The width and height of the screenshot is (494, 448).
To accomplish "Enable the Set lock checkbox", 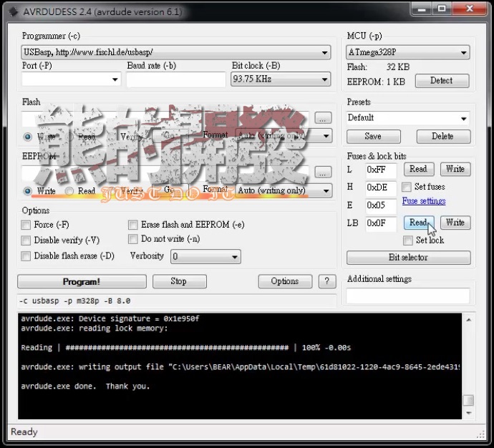I will [408, 240].
